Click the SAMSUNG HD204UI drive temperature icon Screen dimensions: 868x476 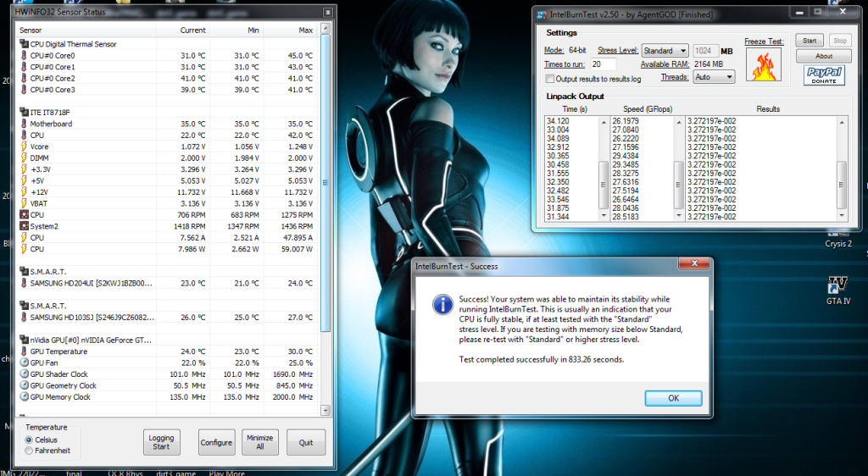point(24,283)
